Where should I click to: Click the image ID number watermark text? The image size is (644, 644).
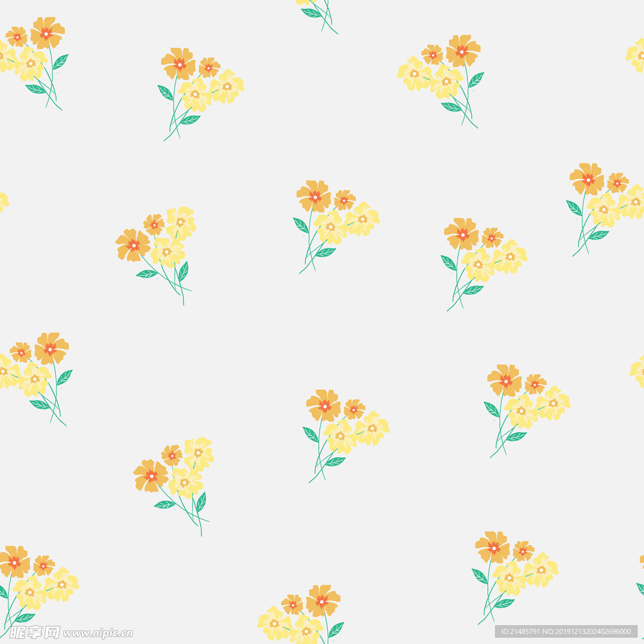(566, 631)
